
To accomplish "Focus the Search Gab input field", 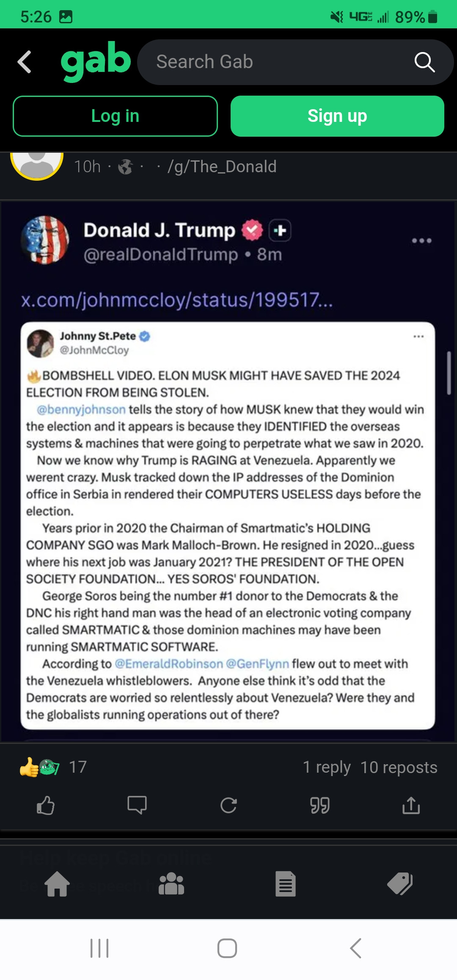I will 275,62.
